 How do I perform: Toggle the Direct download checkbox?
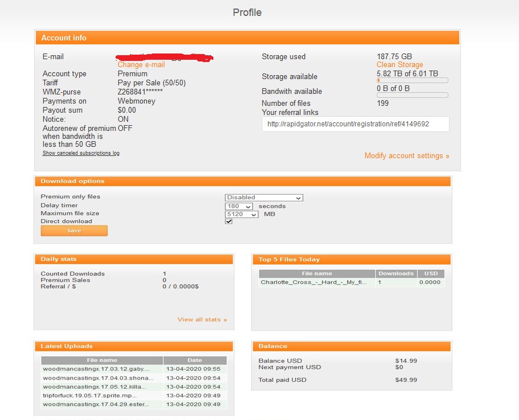pyautogui.click(x=228, y=221)
